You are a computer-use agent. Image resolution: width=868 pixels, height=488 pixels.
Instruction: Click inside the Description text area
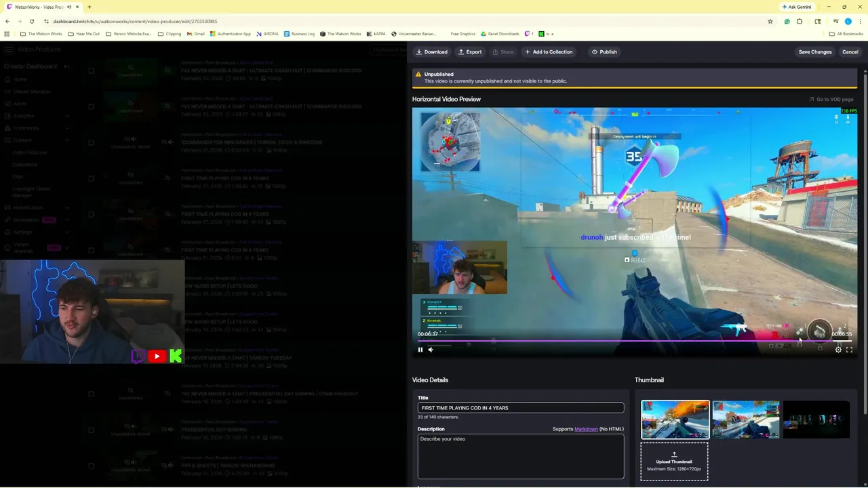(521, 456)
